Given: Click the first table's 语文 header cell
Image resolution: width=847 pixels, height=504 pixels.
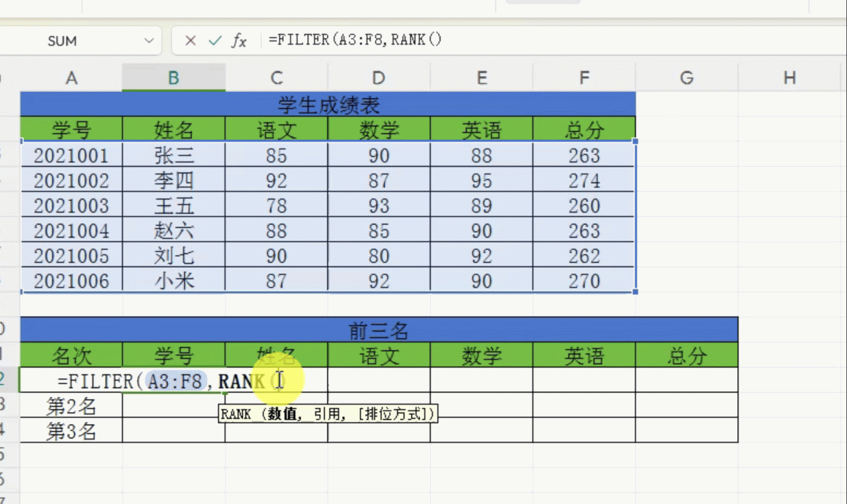Looking at the screenshot, I should 277,130.
